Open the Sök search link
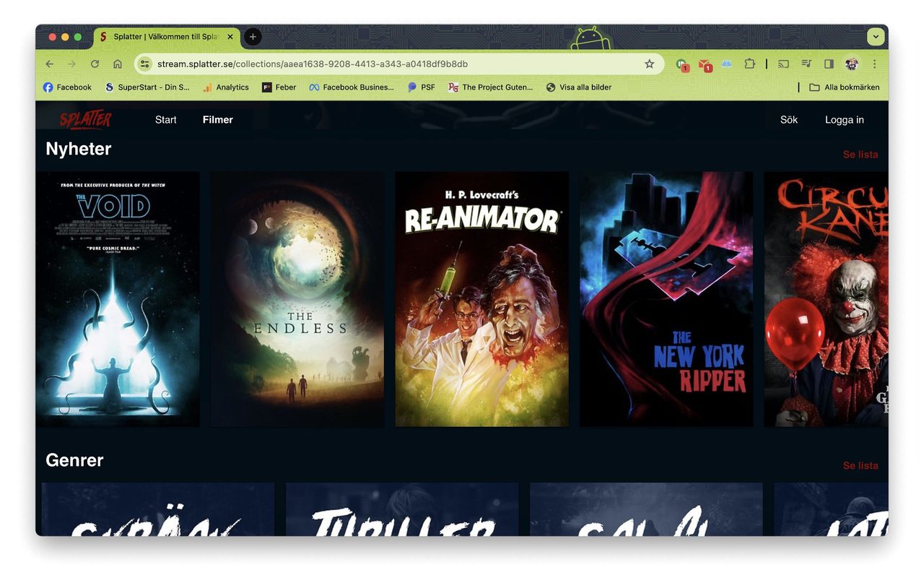The image size is (924, 583). point(788,120)
